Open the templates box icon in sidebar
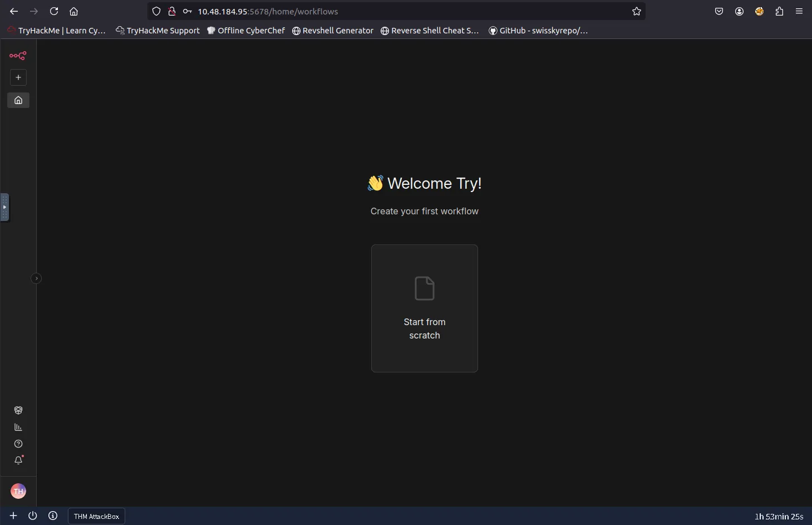Screen dimensions: 812x525 [18, 410]
